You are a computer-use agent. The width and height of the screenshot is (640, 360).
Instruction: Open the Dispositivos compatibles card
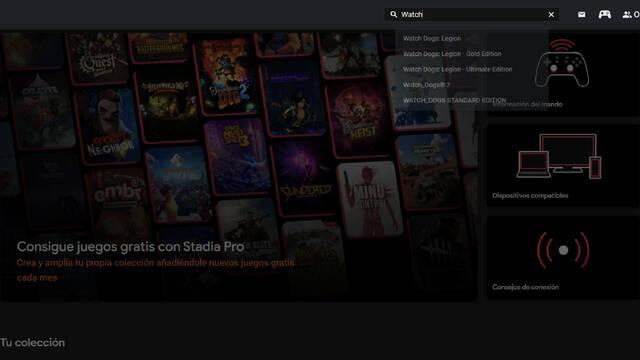[x=563, y=166]
